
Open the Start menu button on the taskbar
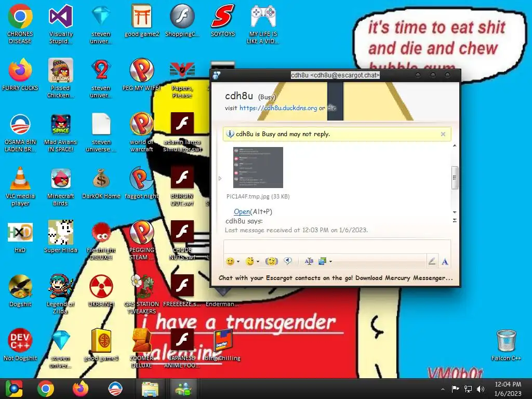tap(14, 389)
